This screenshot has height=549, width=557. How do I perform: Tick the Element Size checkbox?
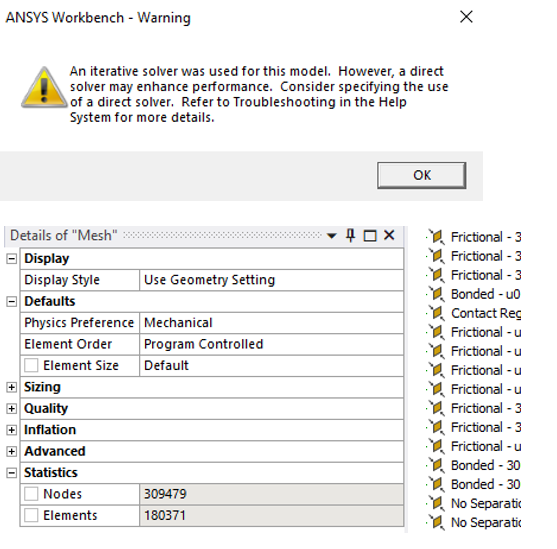coord(31,365)
